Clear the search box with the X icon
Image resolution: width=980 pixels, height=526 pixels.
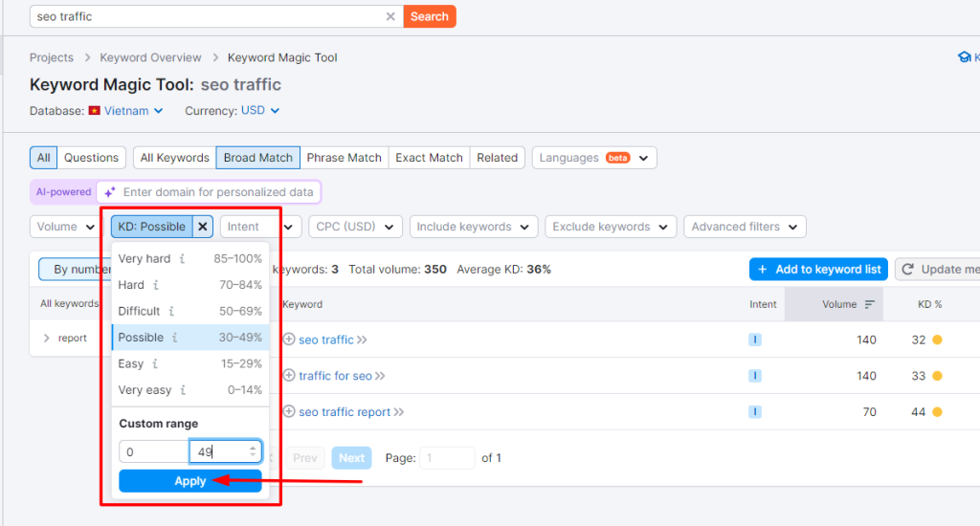[390, 16]
